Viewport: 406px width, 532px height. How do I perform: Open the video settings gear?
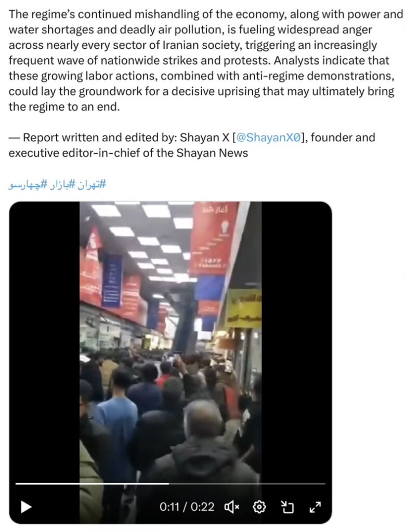(260, 507)
